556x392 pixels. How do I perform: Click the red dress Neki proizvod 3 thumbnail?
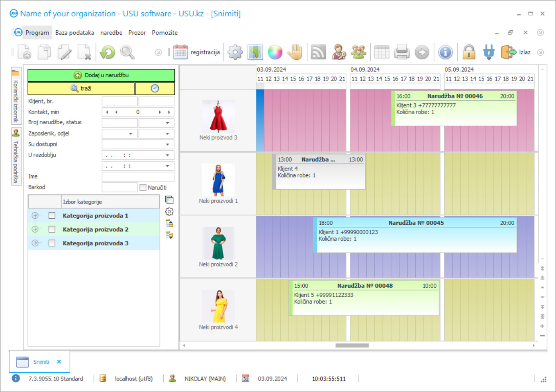(218, 116)
